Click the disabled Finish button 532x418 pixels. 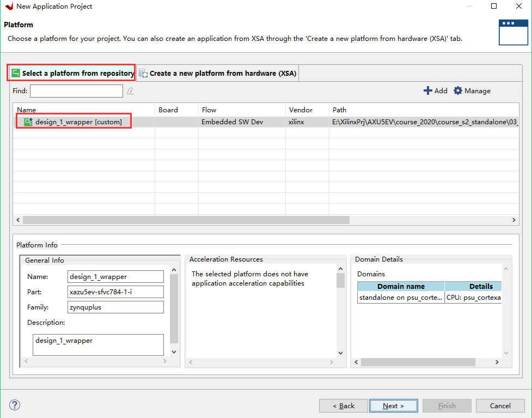(447, 406)
